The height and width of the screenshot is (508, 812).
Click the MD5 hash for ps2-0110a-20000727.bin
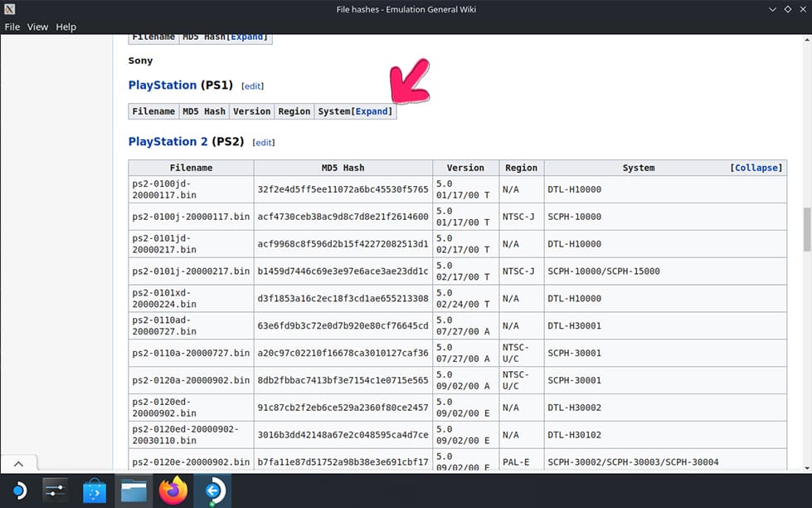click(343, 353)
